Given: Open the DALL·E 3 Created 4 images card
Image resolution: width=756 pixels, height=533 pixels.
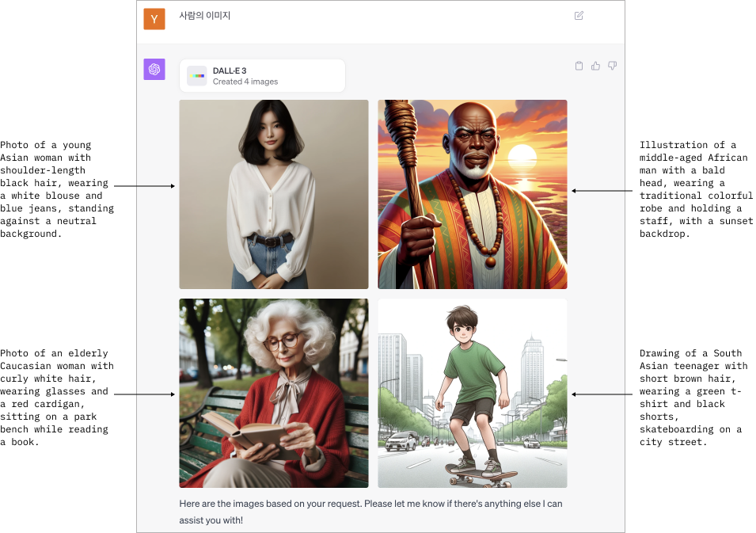Looking at the screenshot, I should click(262, 76).
